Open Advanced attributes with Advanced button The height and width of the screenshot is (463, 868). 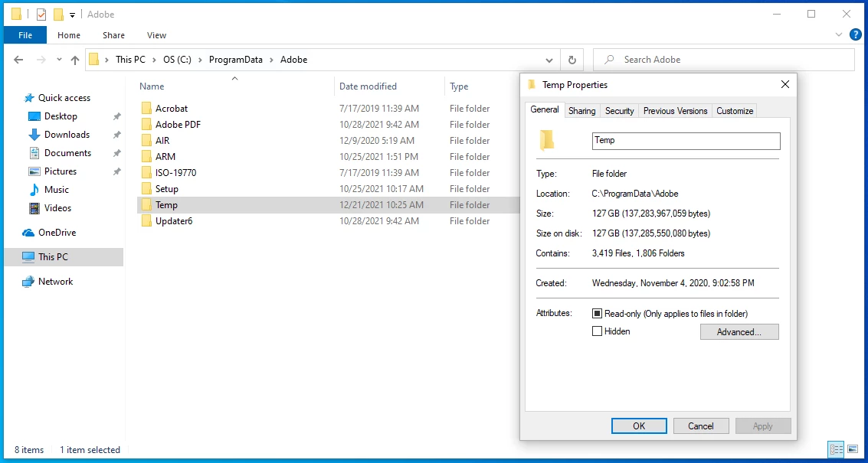point(739,332)
